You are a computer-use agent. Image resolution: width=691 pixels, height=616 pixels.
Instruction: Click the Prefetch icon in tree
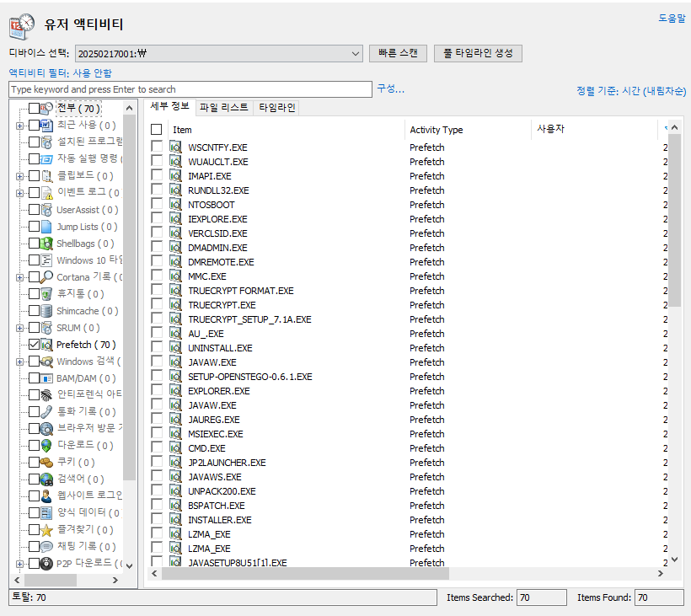[x=46, y=345]
